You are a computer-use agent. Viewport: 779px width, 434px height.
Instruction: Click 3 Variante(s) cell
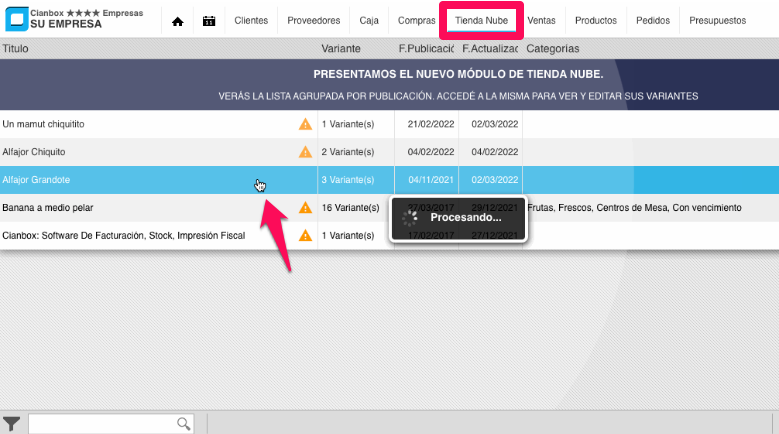[348, 180]
